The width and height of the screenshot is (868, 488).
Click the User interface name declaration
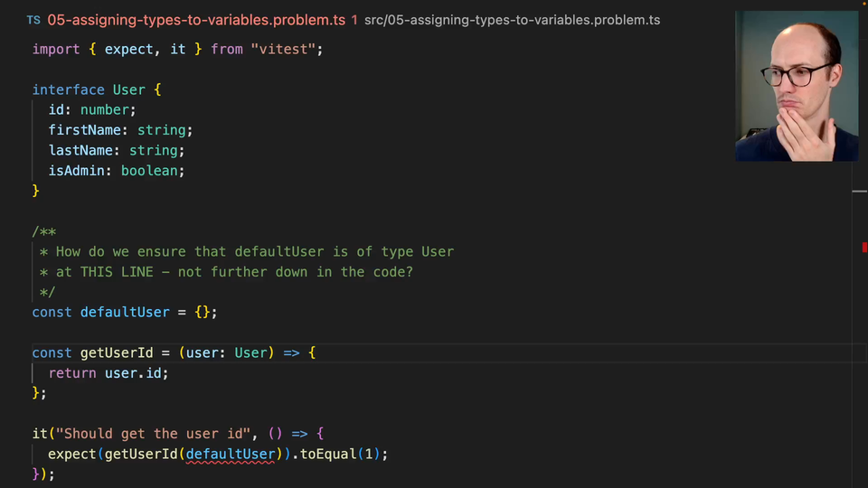point(128,89)
